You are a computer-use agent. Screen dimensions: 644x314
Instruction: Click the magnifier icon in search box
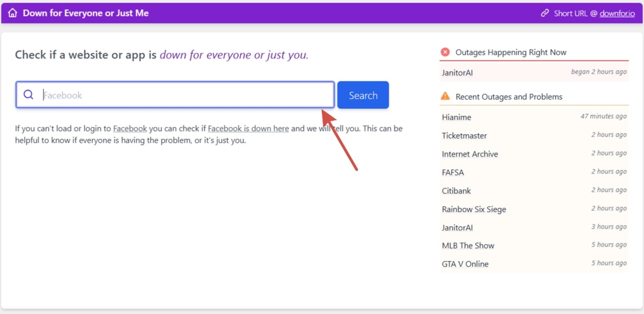[29, 95]
